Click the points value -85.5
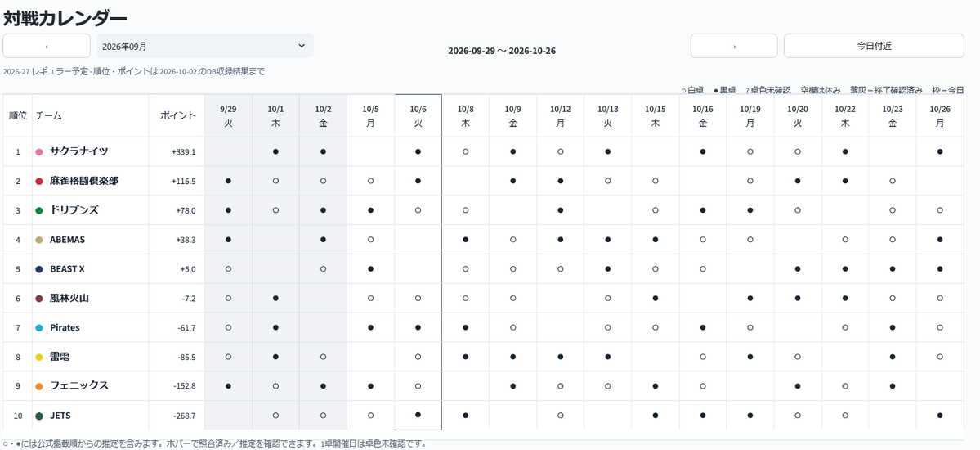Image resolution: width=980 pixels, height=450 pixels. [x=186, y=357]
